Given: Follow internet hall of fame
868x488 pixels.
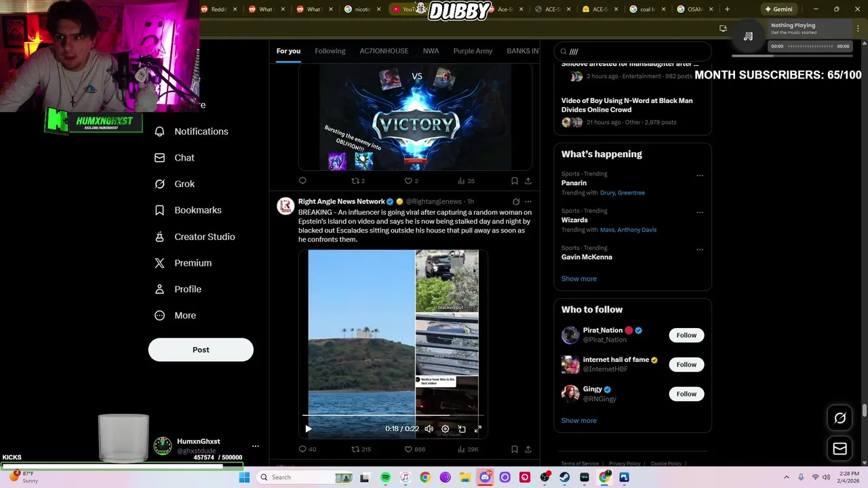Looking at the screenshot, I should coord(686,365).
